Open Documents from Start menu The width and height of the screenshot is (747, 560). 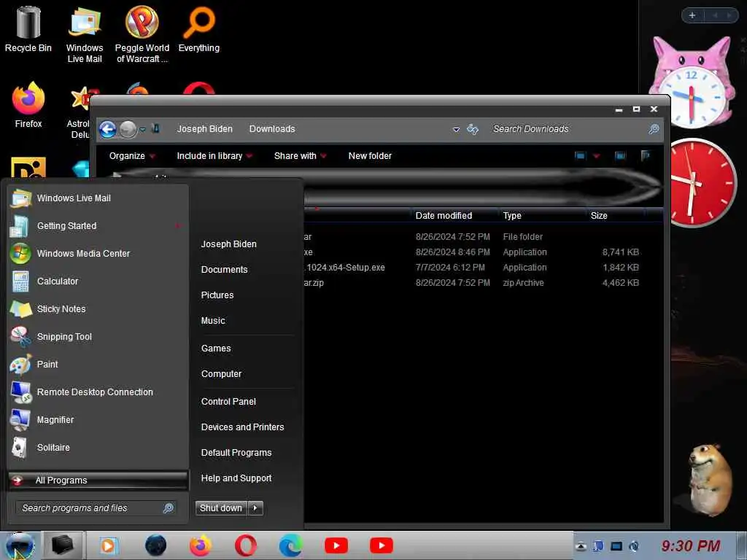pos(225,270)
